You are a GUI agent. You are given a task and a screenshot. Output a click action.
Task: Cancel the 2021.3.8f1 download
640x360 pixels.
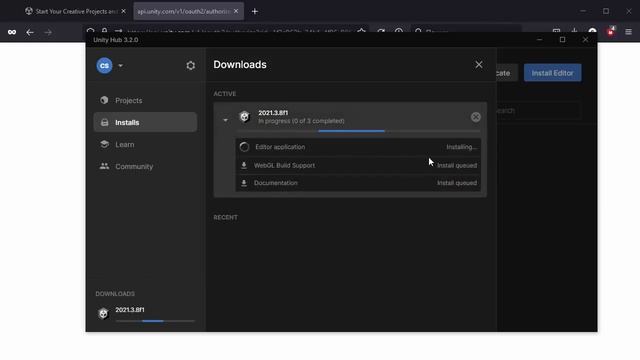click(476, 117)
